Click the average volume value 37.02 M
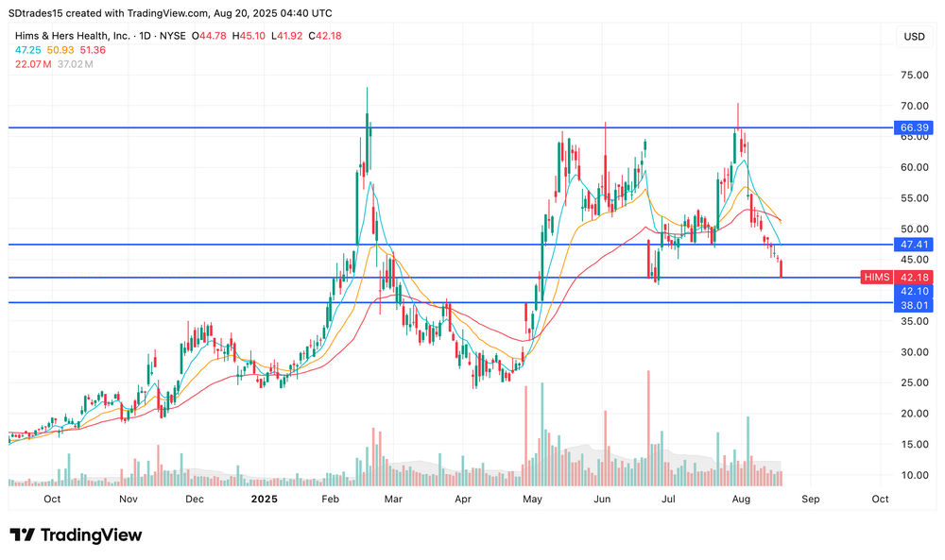This screenshot has width=945, height=560. tap(75, 64)
